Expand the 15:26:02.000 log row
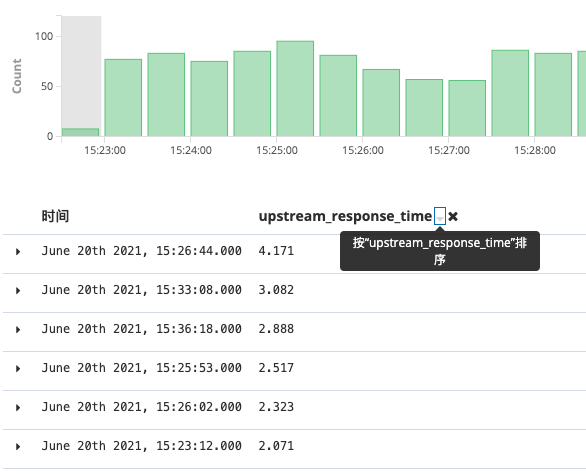Viewport: 586px width, 474px height. pyautogui.click(x=18, y=407)
